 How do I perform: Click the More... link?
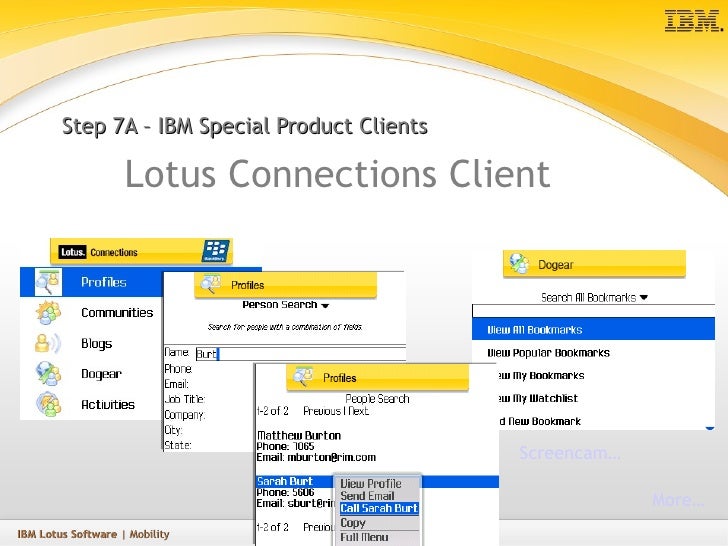pyautogui.click(x=678, y=500)
